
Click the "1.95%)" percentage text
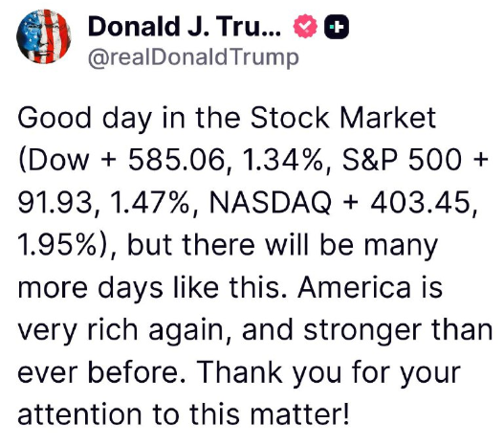(63, 245)
